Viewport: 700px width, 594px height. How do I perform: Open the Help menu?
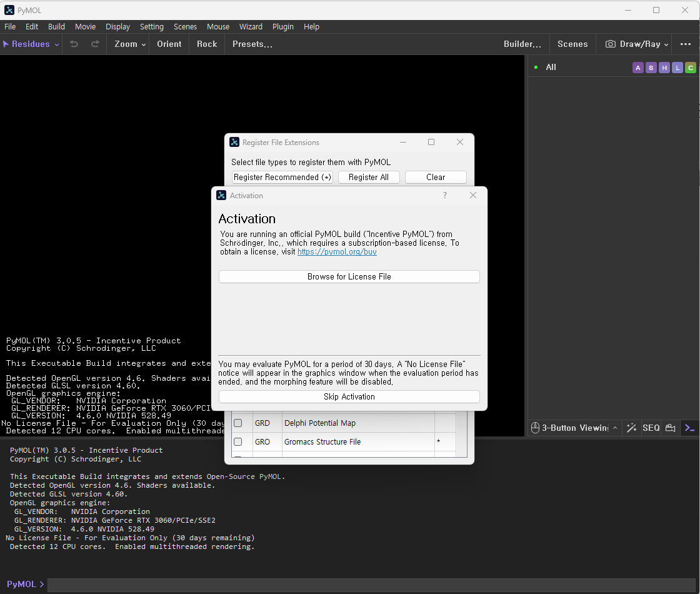click(312, 27)
